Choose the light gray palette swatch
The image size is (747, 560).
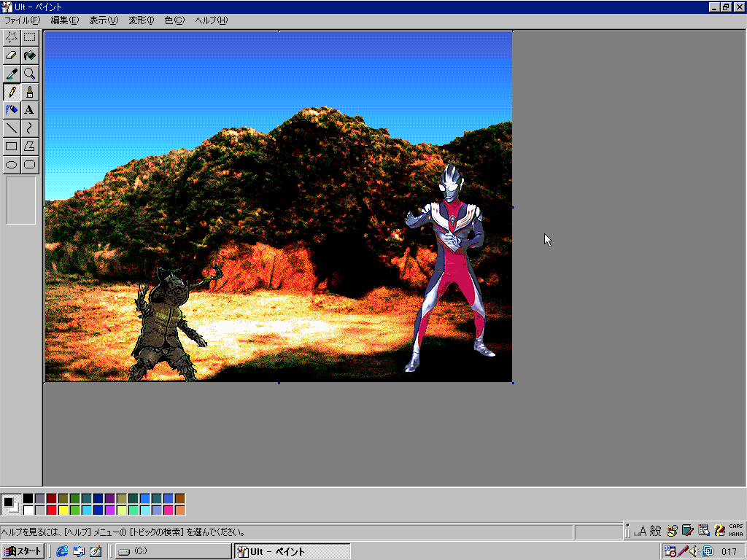click(40, 510)
